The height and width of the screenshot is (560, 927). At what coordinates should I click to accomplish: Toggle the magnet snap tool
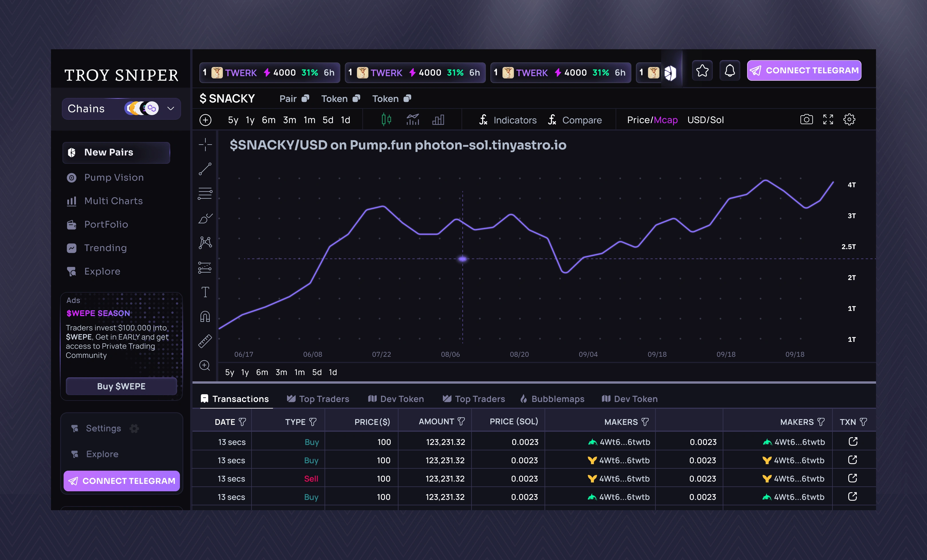[205, 317]
